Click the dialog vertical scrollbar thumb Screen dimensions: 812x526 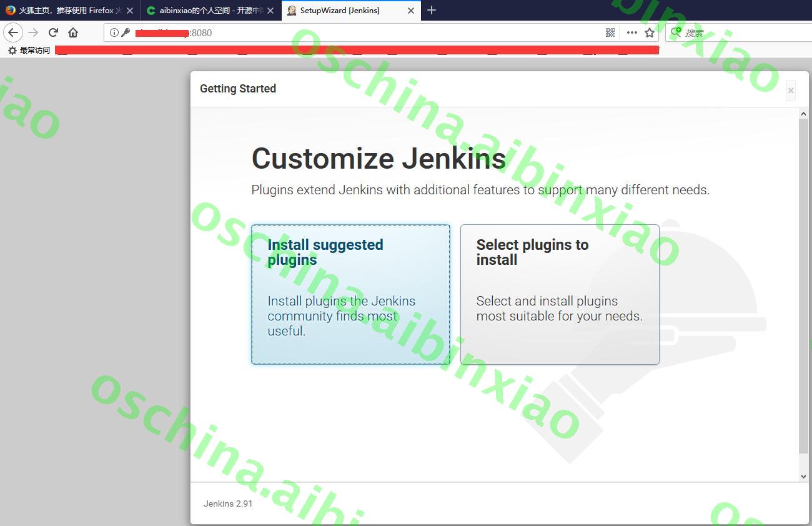[804, 285]
